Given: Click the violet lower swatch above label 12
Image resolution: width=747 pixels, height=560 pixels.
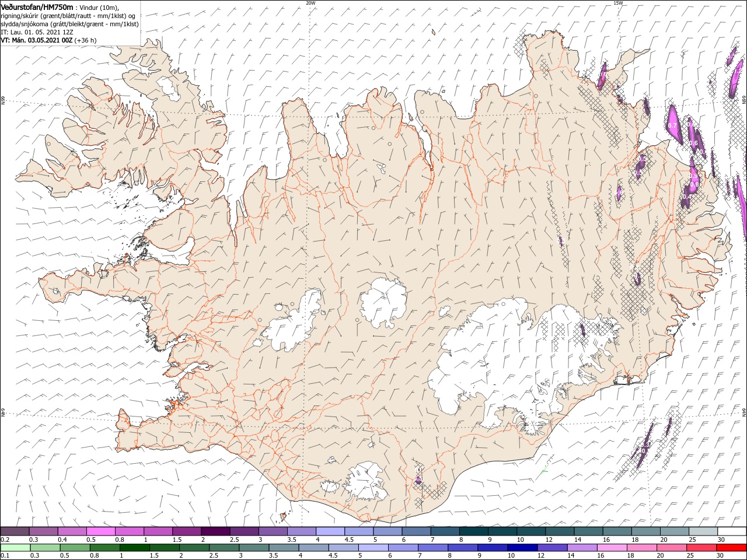Looking at the screenshot, I should tap(551, 548).
